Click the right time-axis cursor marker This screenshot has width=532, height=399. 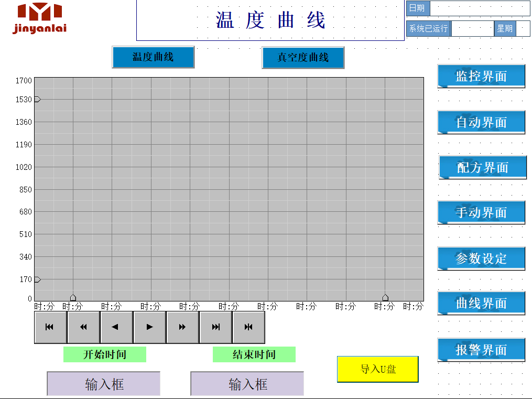click(x=385, y=297)
